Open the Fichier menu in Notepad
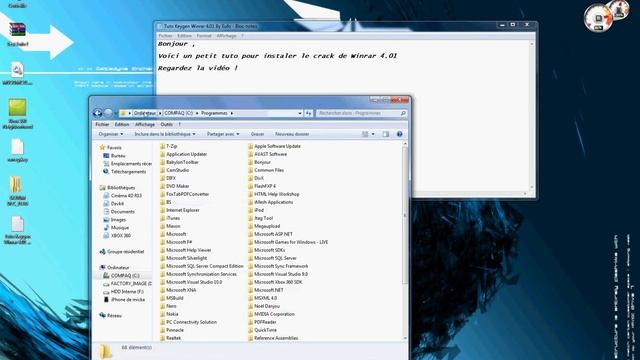 click(165, 36)
